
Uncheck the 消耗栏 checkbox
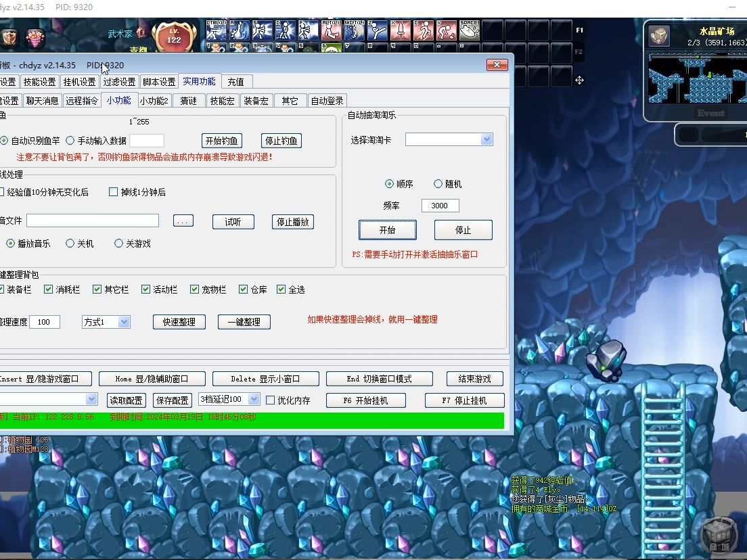click(x=48, y=289)
